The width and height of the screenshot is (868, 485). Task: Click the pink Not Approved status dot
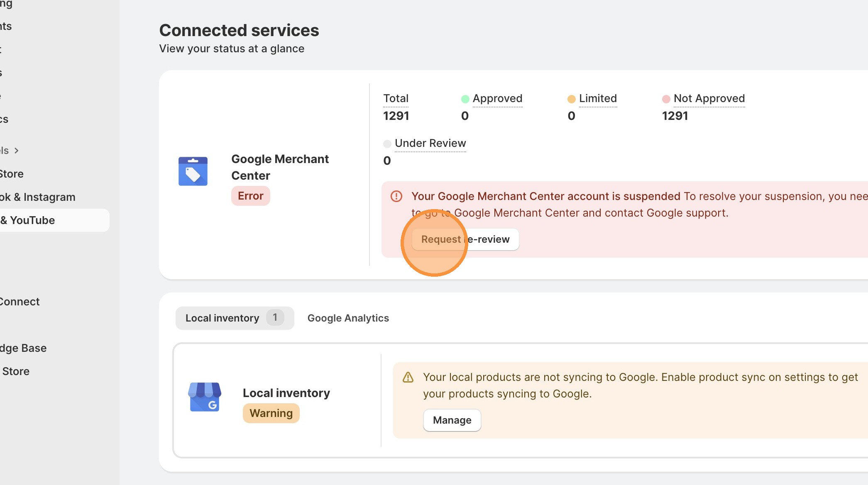tap(666, 99)
